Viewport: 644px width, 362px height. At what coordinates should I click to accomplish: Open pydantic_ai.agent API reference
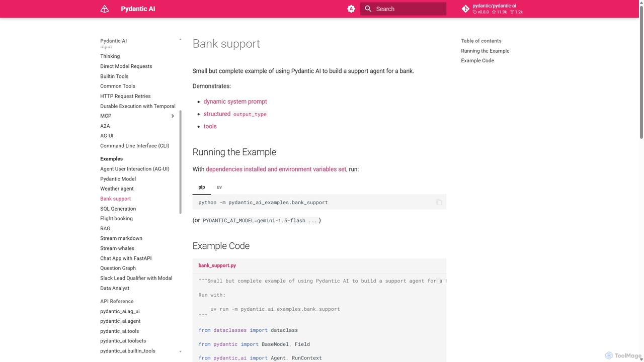pos(120,321)
